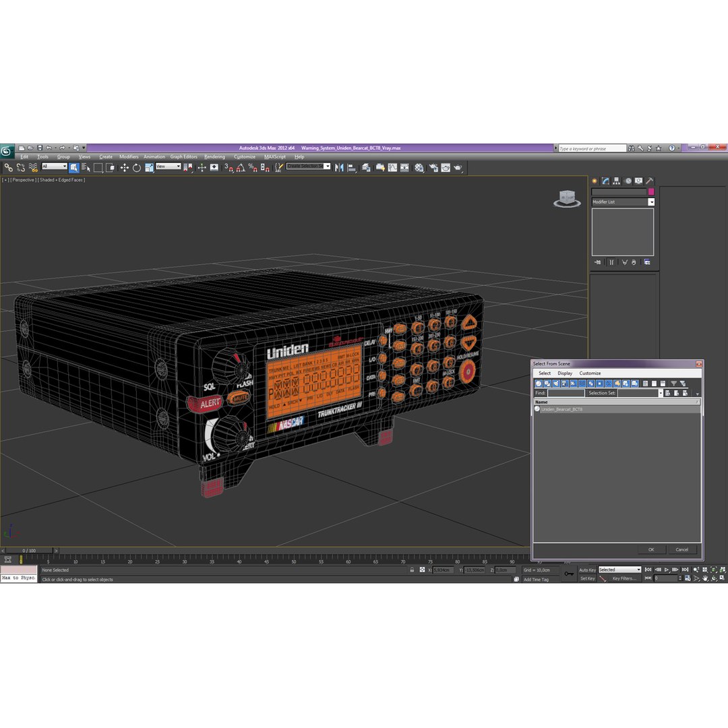Switch to Create command panel tab

pyautogui.click(x=595, y=181)
